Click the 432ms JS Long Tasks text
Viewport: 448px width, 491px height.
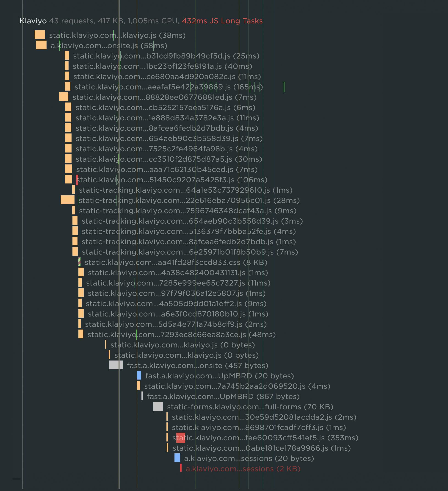222,21
